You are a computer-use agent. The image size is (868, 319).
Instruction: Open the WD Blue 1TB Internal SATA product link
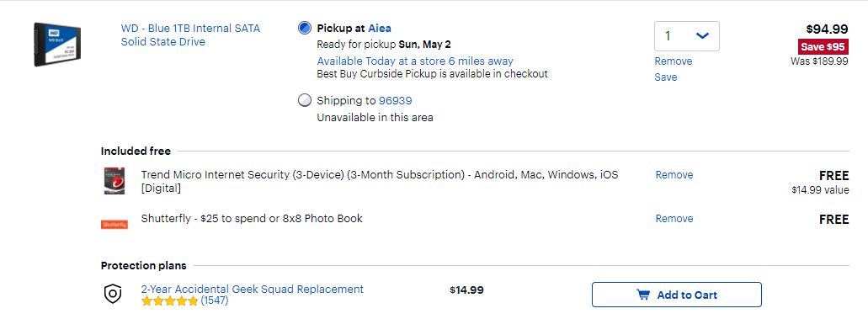[x=190, y=35]
